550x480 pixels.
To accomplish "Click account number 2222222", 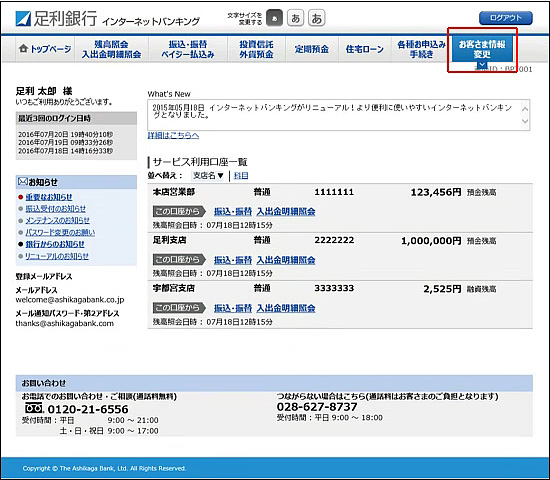I will pyautogui.click(x=334, y=240).
